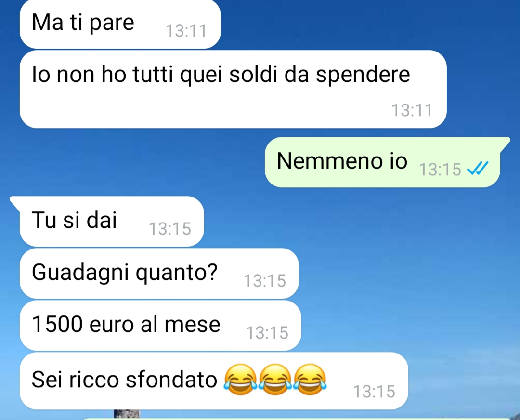520x420 pixels.
Task: Click the 'Sei ricco sfondato' message text
Action: [124, 379]
